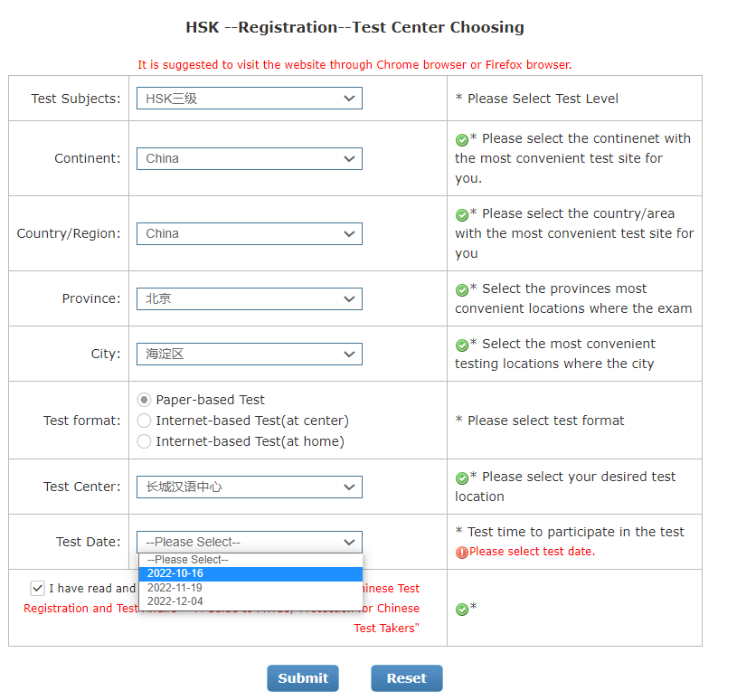Select the Paper-based Test radio button
The width and height of the screenshot is (737, 700).
[x=144, y=400]
